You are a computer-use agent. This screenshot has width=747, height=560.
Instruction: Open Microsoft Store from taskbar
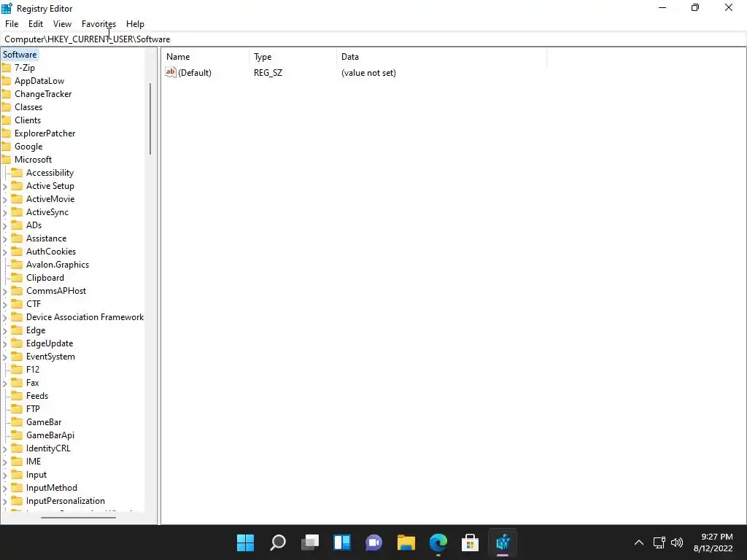click(471, 542)
